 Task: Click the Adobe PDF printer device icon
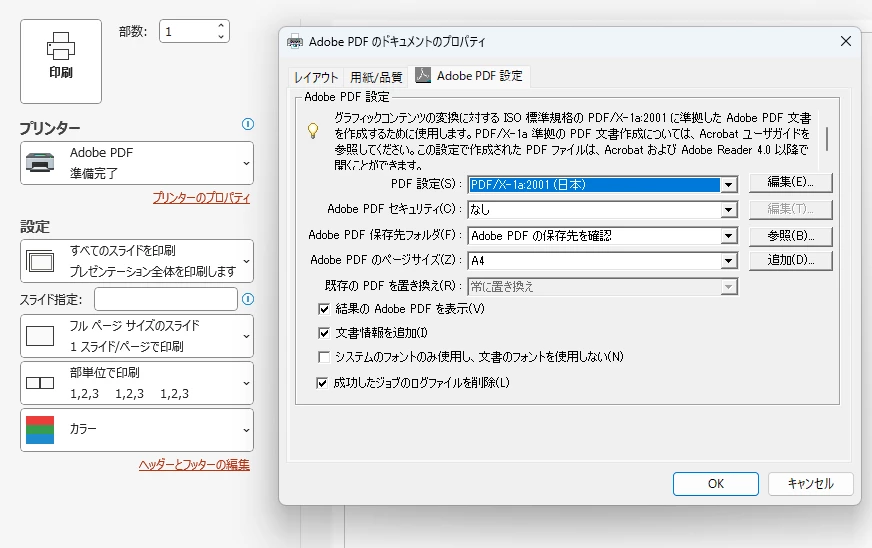click(40, 163)
